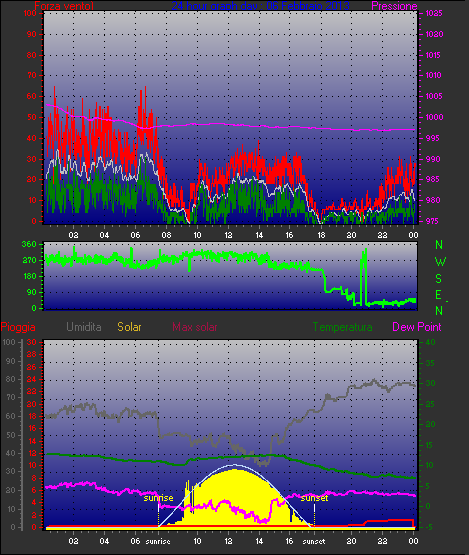This screenshot has width=469, height=555.
Task: Click the 'E' compass direction label
Action: coord(438,294)
